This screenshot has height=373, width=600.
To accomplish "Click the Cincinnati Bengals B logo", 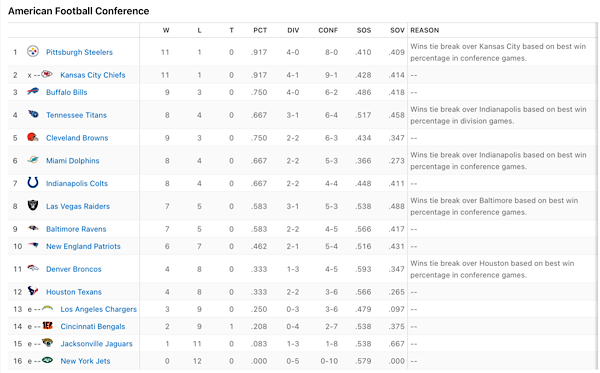I will click(47, 326).
